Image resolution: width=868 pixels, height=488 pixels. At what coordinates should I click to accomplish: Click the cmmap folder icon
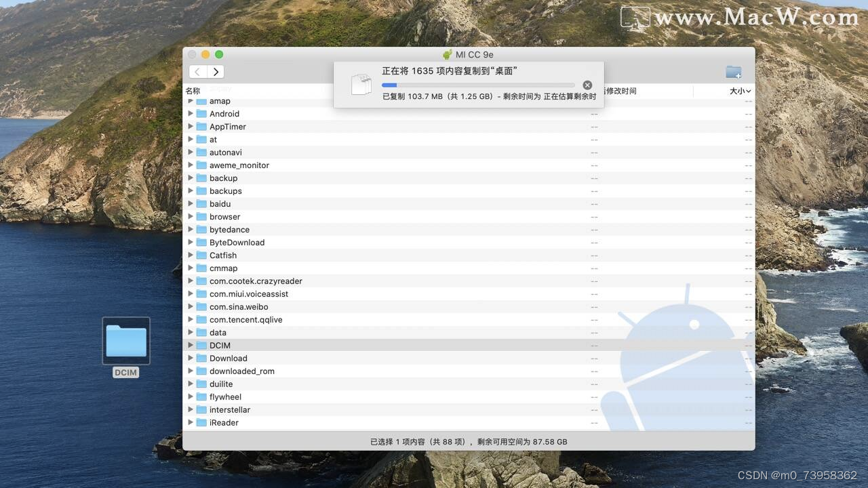[x=201, y=268]
